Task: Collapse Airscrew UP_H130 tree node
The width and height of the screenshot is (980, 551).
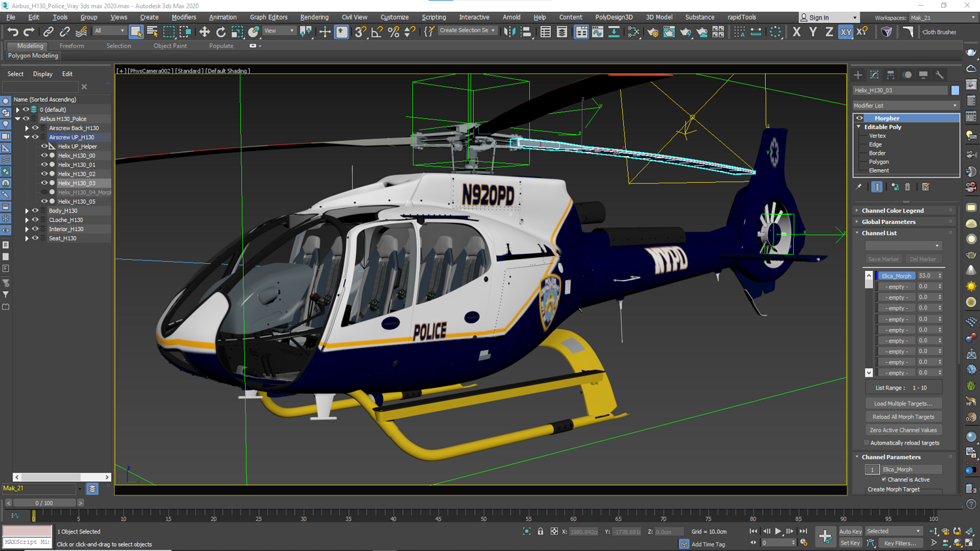Action: [x=27, y=137]
